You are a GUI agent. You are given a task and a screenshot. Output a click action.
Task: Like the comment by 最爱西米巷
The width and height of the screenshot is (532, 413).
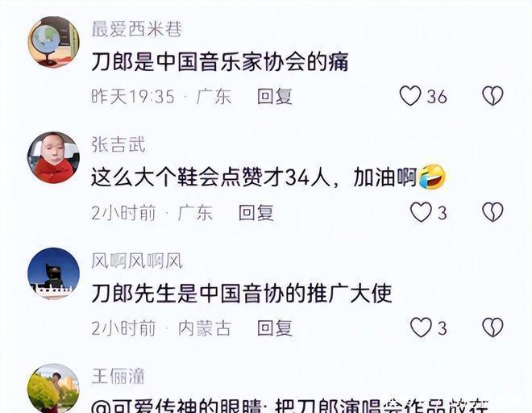click(410, 95)
